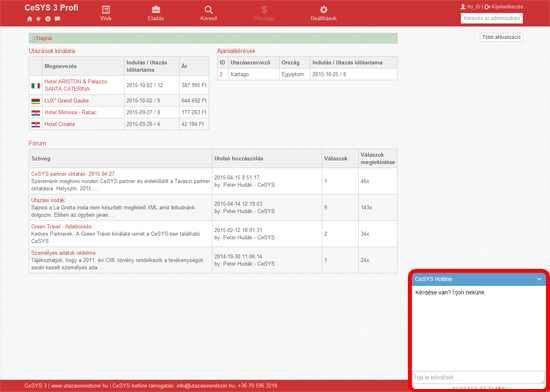Screen dimensions: 550x392
Task: Open the Web module icon
Action: (106, 9)
